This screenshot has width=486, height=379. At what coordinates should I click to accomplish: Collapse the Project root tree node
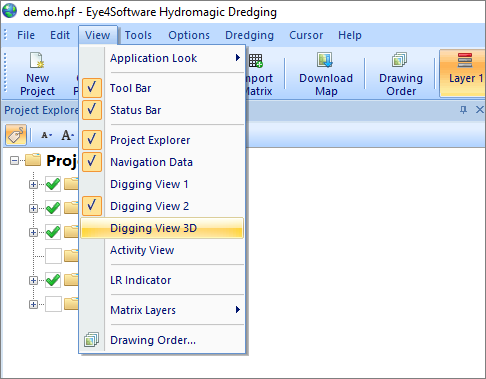[14, 161]
